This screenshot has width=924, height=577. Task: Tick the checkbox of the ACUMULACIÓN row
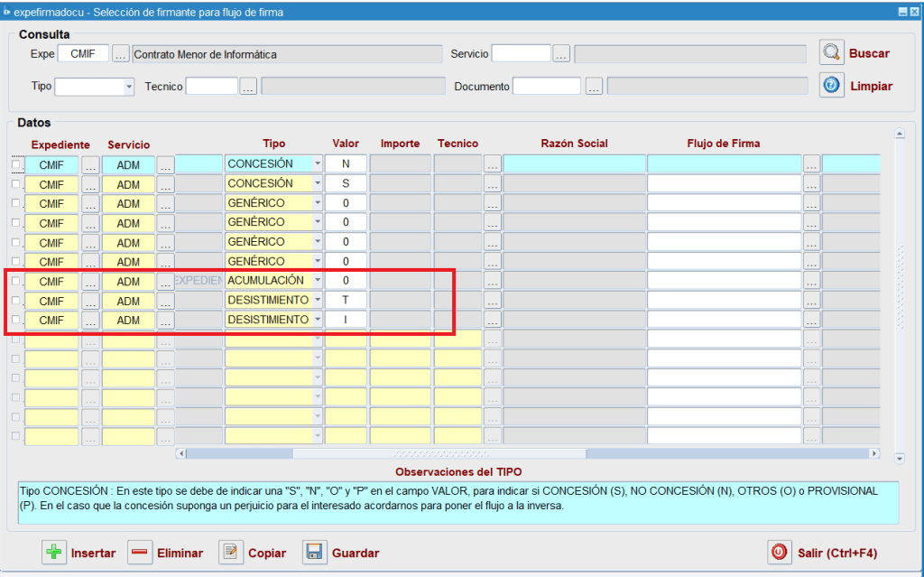pyautogui.click(x=15, y=281)
